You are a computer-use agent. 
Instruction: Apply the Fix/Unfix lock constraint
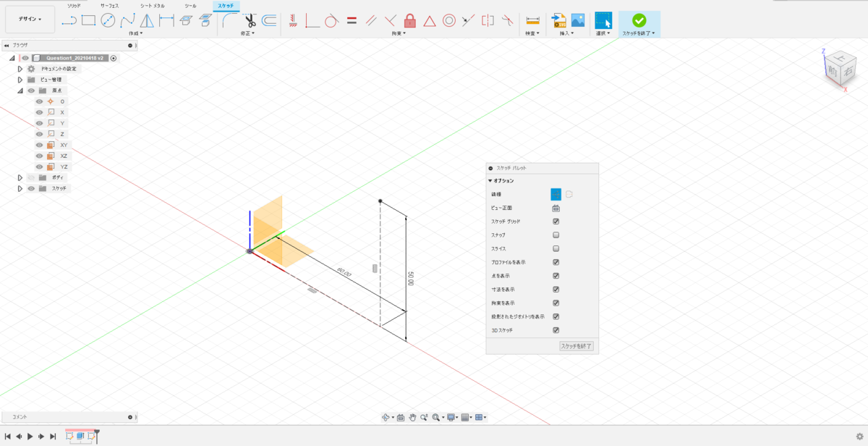click(x=410, y=20)
